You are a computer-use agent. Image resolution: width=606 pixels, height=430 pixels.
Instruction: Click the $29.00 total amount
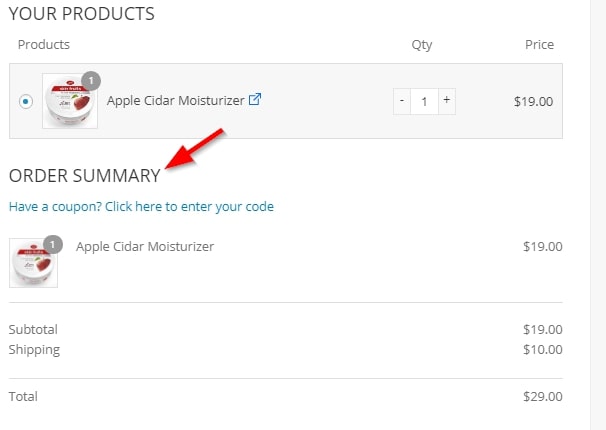coord(543,396)
